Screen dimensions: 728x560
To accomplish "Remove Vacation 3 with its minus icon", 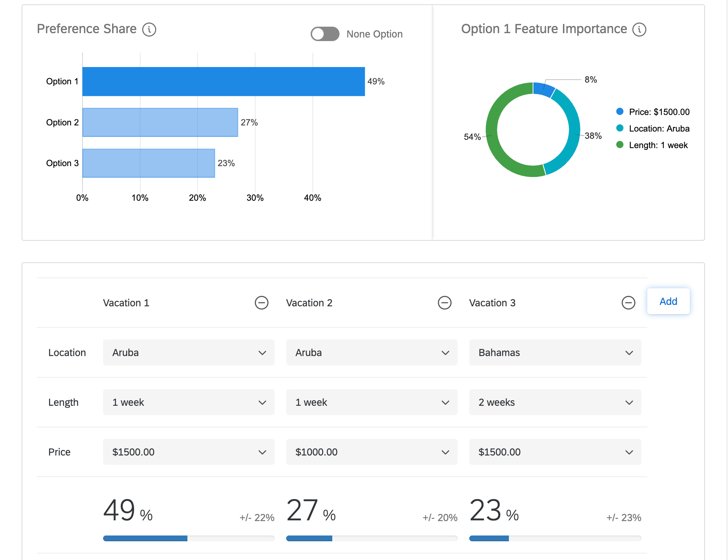I will (628, 303).
